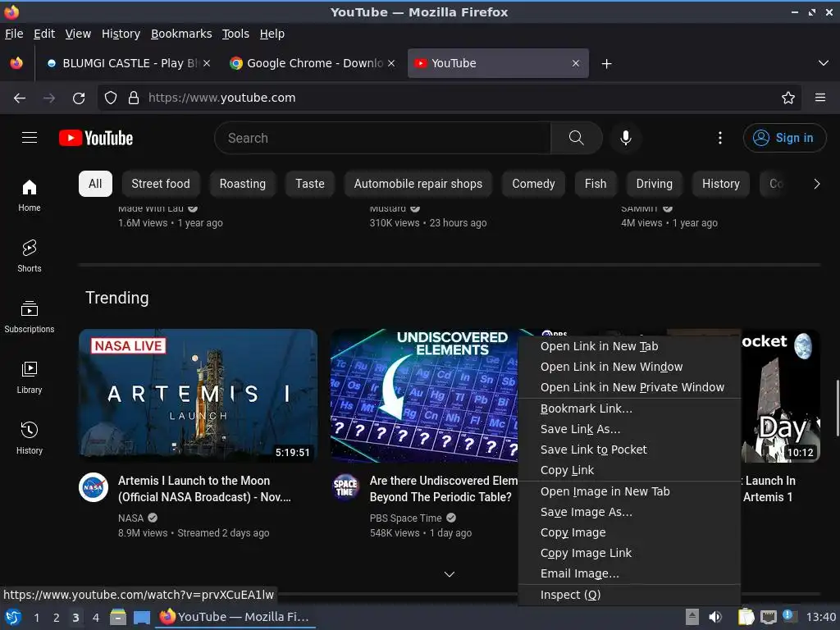Select Copy Image Link
Image resolution: width=840 pixels, height=630 pixels.
[x=629, y=553]
